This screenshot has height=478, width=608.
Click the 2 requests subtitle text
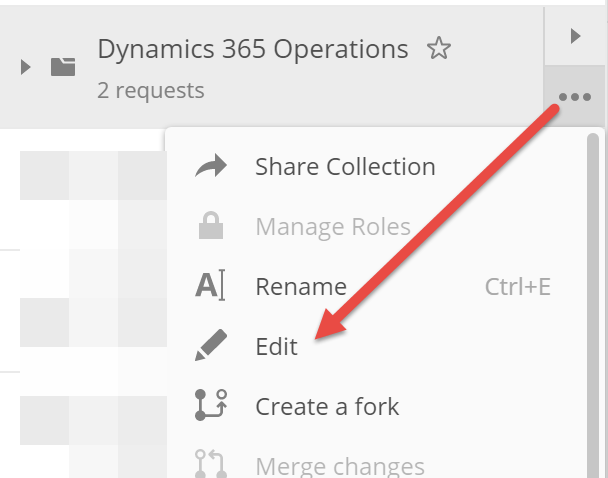click(151, 91)
